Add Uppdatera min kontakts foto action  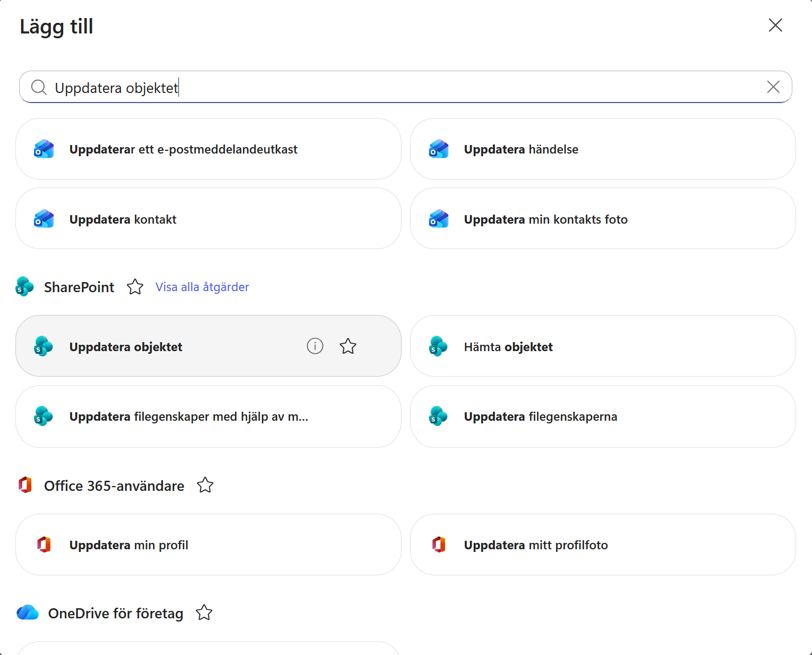(x=603, y=218)
